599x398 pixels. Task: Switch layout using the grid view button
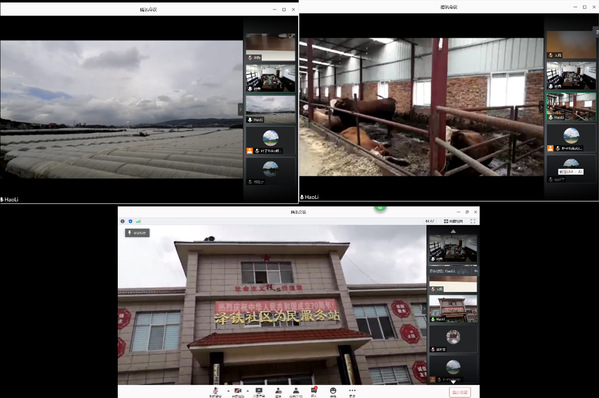click(x=453, y=221)
